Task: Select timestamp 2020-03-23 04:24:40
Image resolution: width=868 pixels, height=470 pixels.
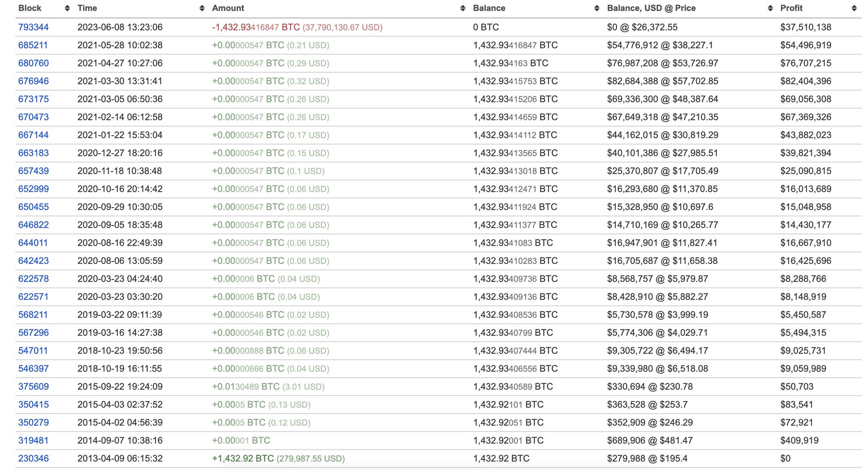Action: (120, 279)
